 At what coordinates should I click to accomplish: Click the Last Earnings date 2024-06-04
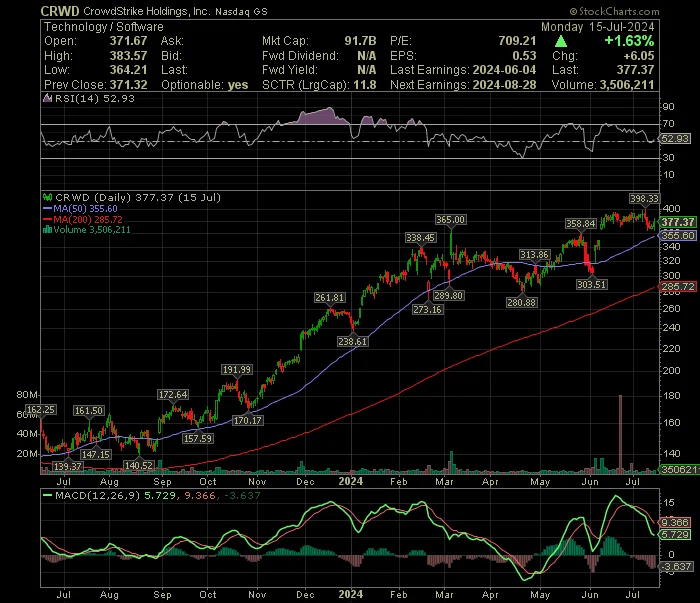pos(504,70)
